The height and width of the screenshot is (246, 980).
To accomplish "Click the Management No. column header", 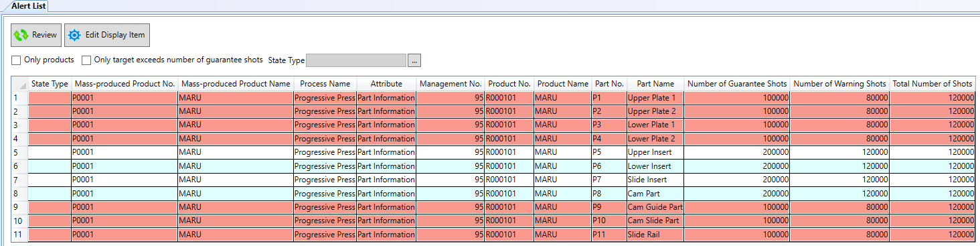I will [x=451, y=84].
